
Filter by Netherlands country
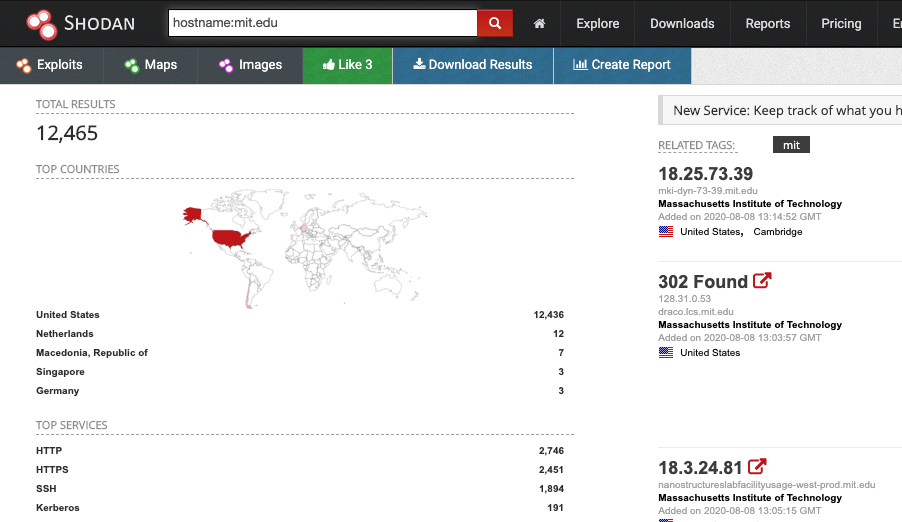tap(64, 334)
